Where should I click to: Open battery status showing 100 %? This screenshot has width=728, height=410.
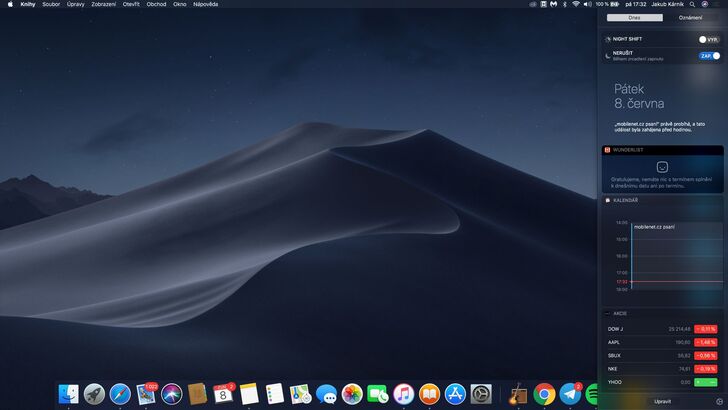pyautogui.click(x=607, y=4)
